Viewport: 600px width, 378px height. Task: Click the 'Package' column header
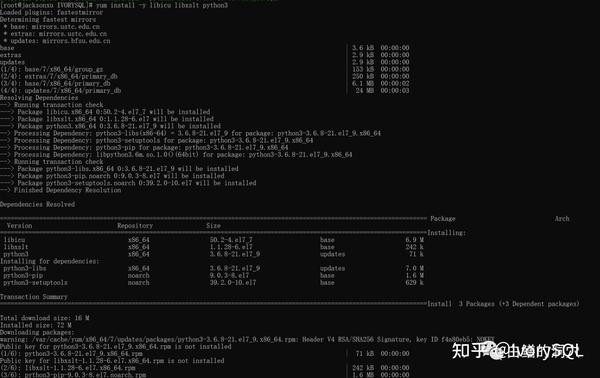[443, 218]
